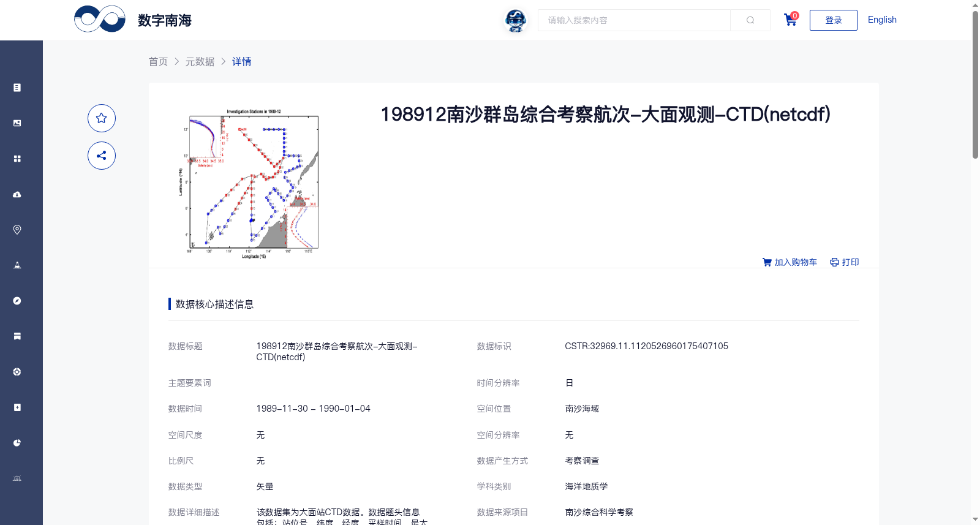Click the 时间分辨率 label
Image resolution: width=980 pixels, height=525 pixels.
(499, 383)
